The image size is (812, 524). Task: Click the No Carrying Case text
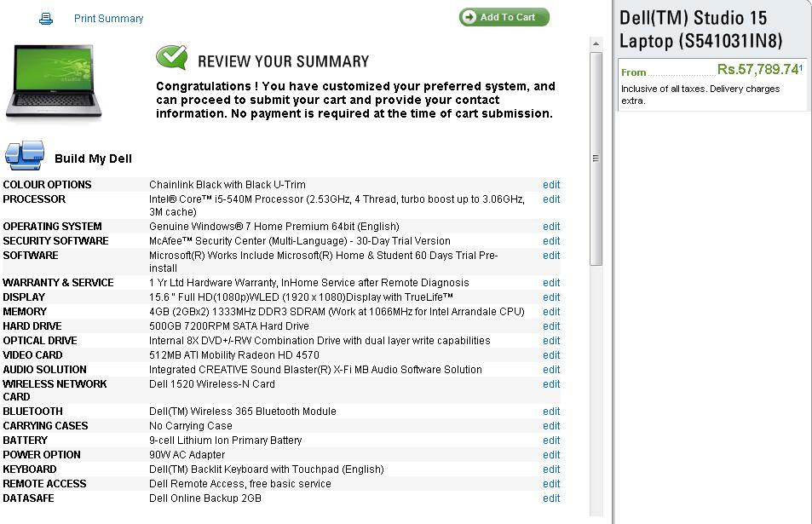pos(191,426)
